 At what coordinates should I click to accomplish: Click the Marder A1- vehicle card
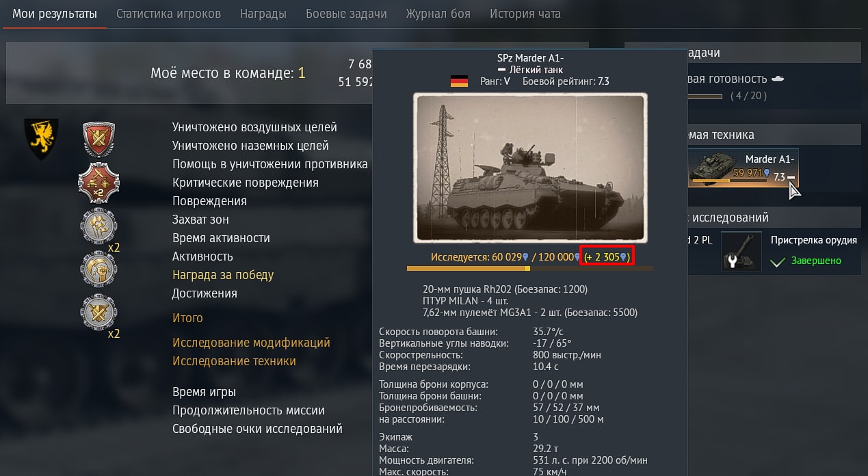743,167
